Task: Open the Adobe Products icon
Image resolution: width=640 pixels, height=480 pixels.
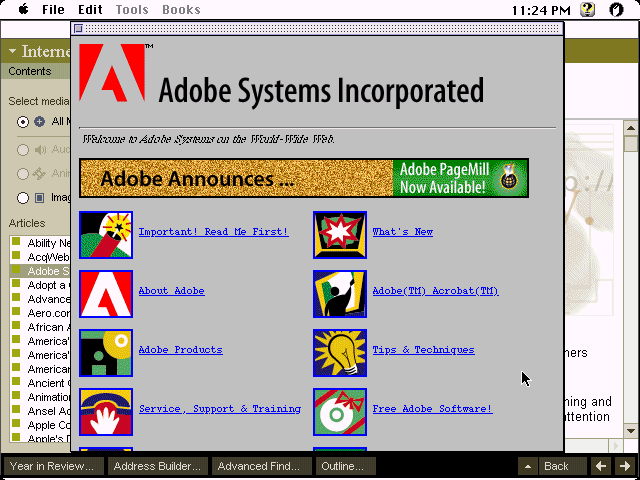Action: pos(106,353)
